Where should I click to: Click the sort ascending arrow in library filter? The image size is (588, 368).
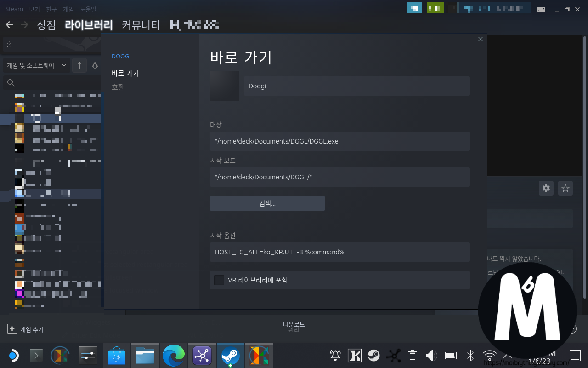pyautogui.click(x=79, y=65)
